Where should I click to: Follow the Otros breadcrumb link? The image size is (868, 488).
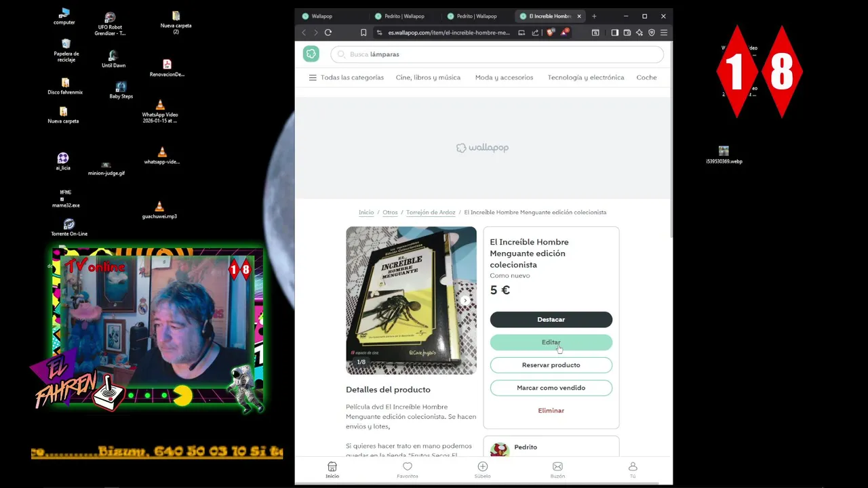[x=390, y=212]
